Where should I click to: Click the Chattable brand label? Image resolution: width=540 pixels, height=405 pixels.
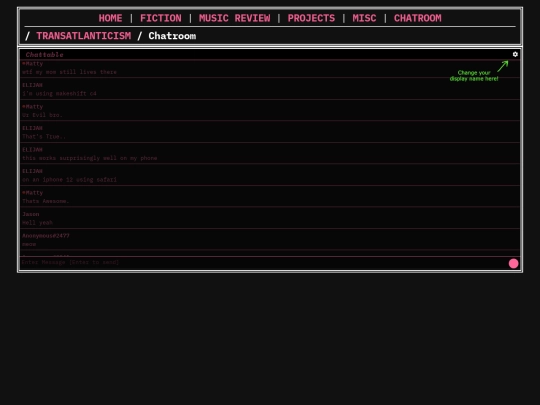44,55
